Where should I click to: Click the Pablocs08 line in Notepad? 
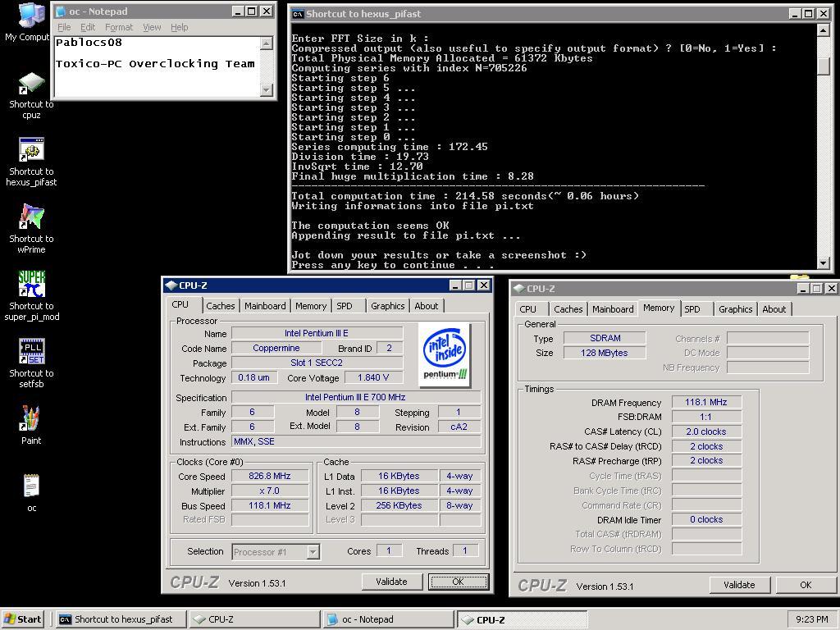tap(89, 43)
